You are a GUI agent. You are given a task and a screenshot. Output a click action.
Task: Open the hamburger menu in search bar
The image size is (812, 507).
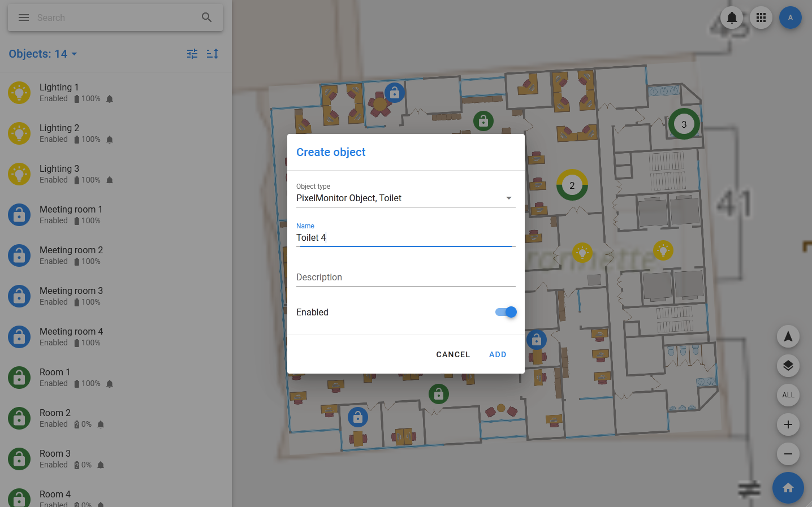click(x=24, y=18)
